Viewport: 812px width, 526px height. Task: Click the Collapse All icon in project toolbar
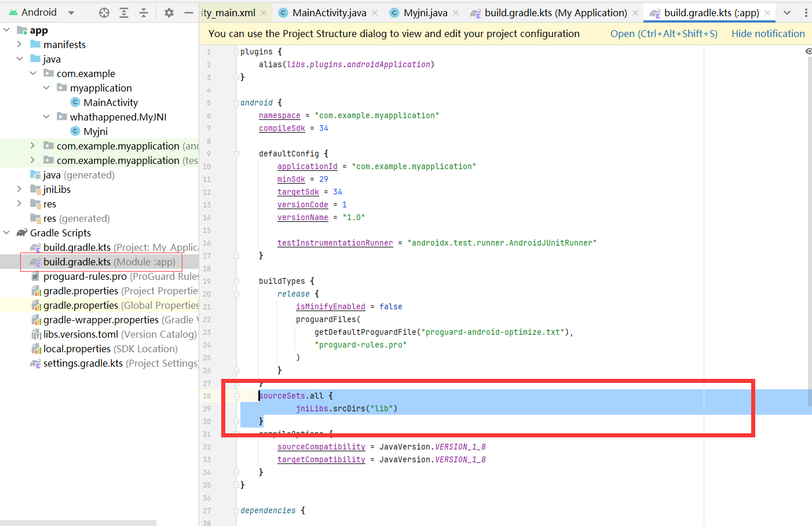point(144,13)
